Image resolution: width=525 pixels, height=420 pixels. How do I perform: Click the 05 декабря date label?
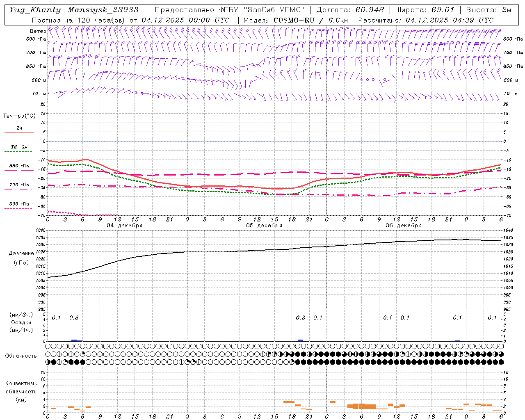pyautogui.click(x=264, y=226)
